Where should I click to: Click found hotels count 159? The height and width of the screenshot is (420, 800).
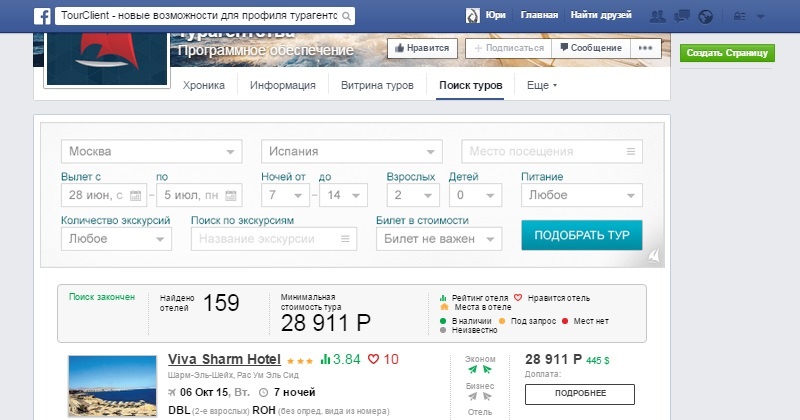click(221, 303)
